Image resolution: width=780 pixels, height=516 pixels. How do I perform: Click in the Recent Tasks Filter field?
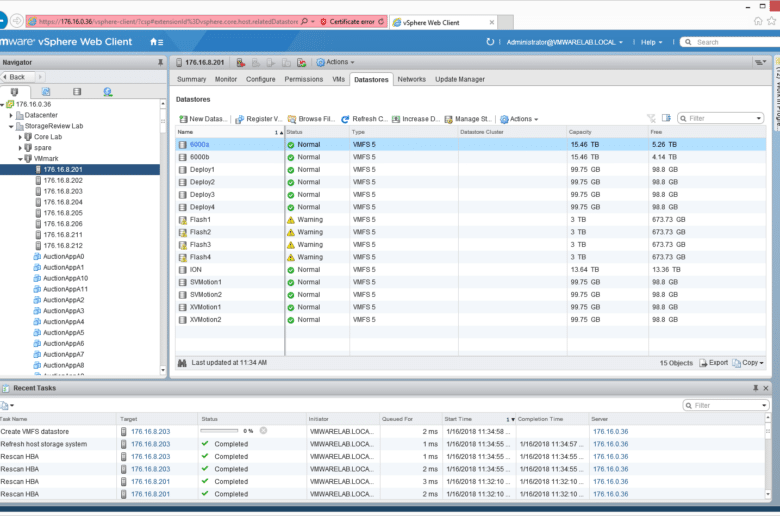pyautogui.click(x=726, y=406)
